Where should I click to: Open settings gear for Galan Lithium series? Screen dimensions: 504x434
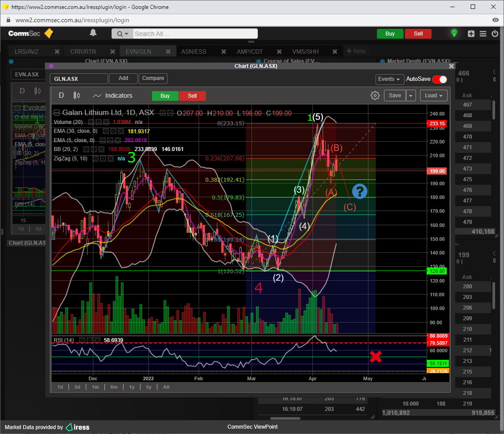coord(170,113)
